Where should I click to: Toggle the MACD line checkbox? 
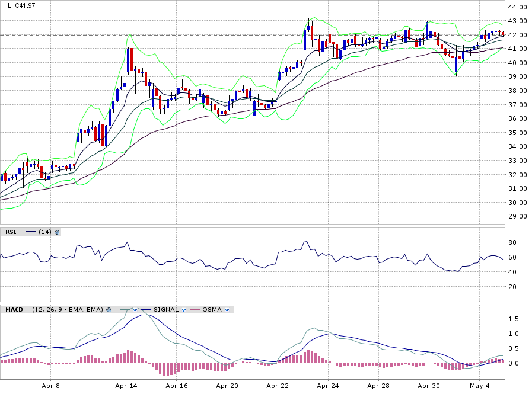point(136,310)
